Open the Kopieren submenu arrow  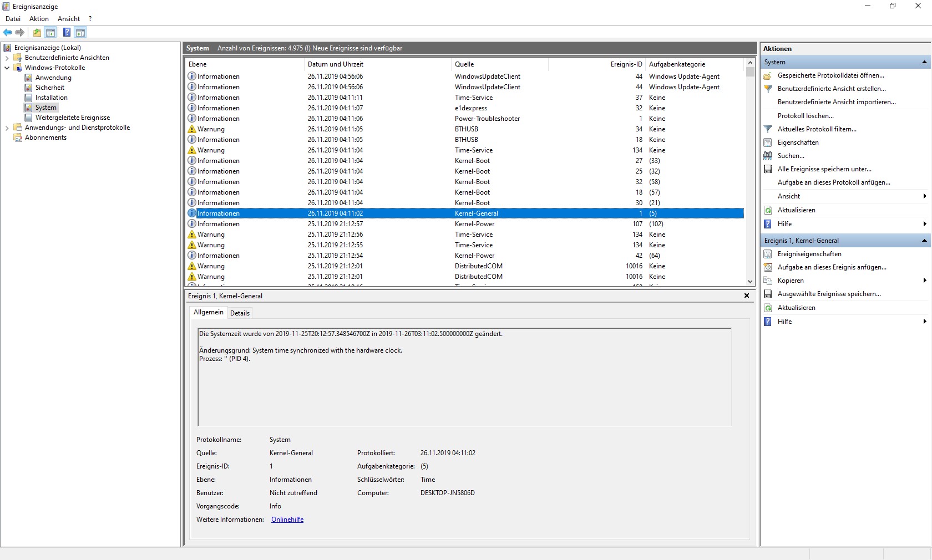pos(925,281)
